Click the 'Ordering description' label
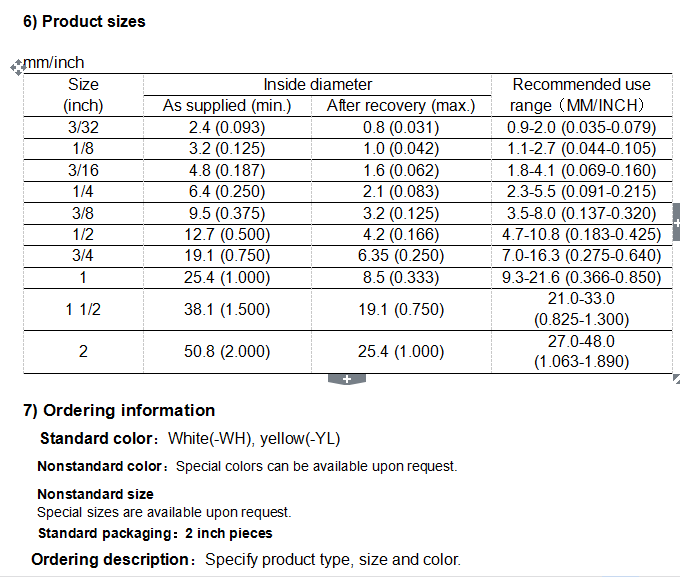This screenshot has width=680, height=577. point(111,559)
